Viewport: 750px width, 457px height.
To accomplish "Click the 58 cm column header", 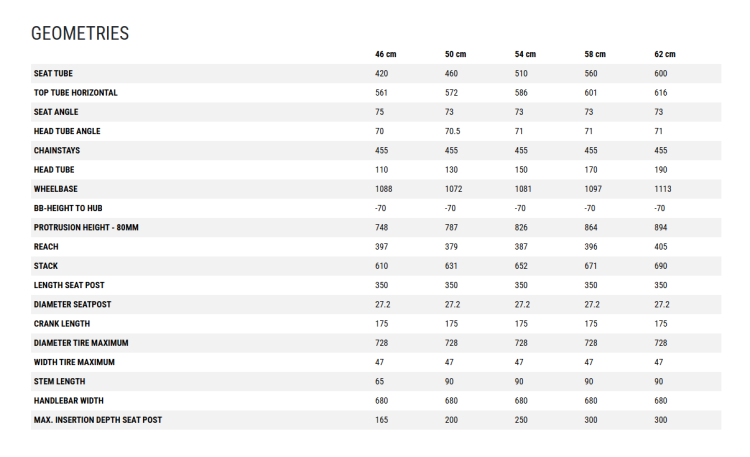I will [595, 54].
